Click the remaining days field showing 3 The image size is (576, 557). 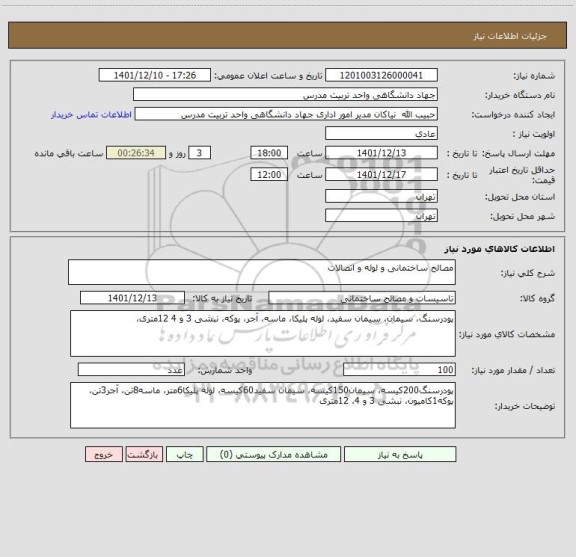pyautogui.click(x=199, y=152)
